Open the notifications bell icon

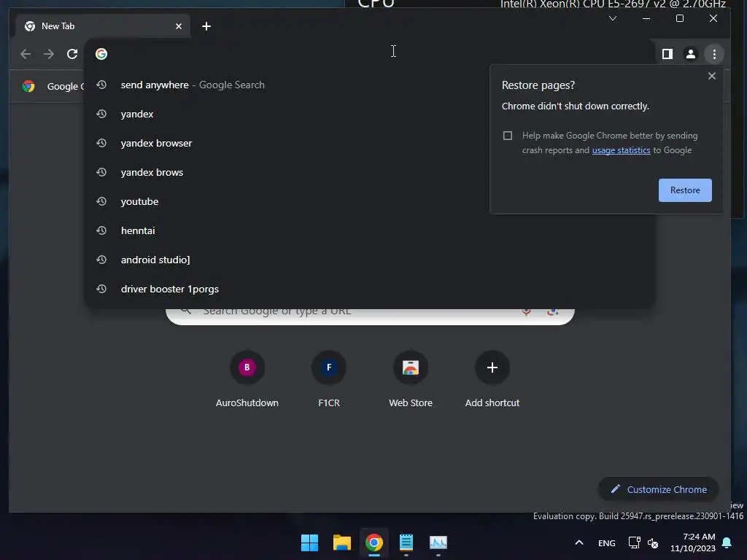[727, 542]
